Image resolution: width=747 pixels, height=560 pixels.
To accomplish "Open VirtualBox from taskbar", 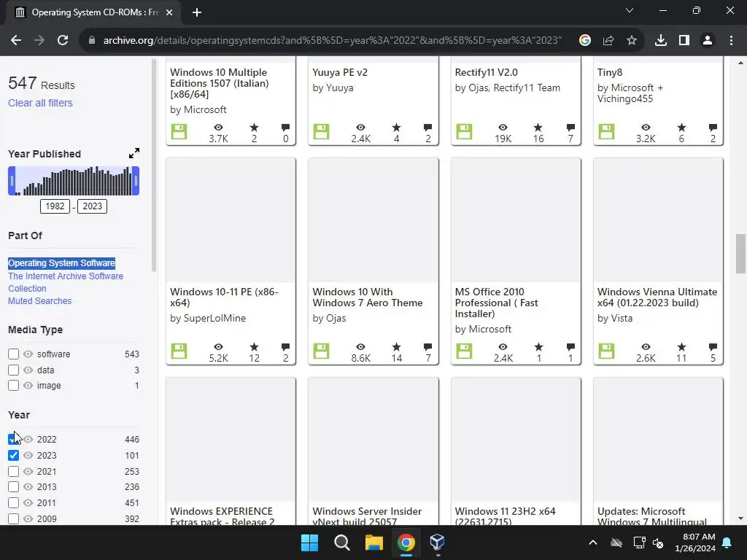I will (x=437, y=542).
